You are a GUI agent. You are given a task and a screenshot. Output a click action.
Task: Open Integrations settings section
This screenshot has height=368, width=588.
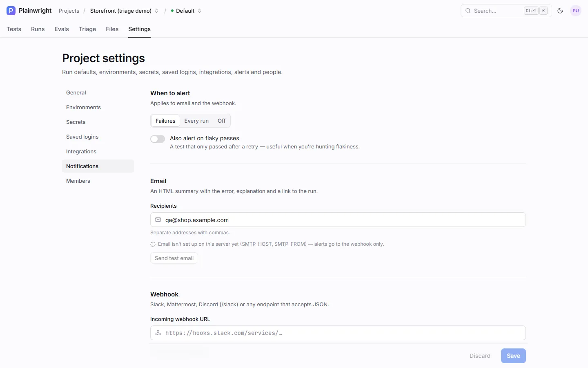point(98,151)
